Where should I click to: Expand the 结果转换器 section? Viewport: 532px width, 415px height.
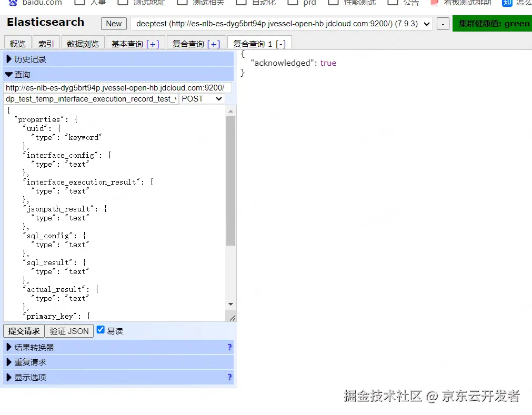point(118,347)
